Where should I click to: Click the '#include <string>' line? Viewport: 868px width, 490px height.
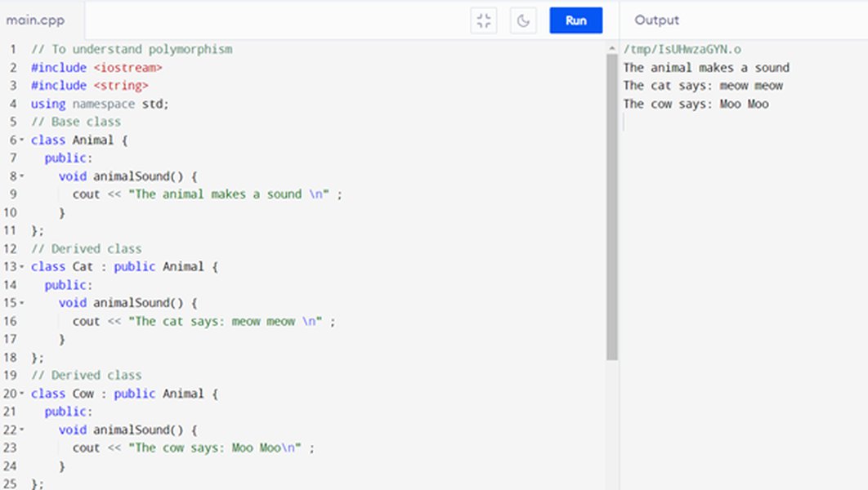(x=90, y=86)
